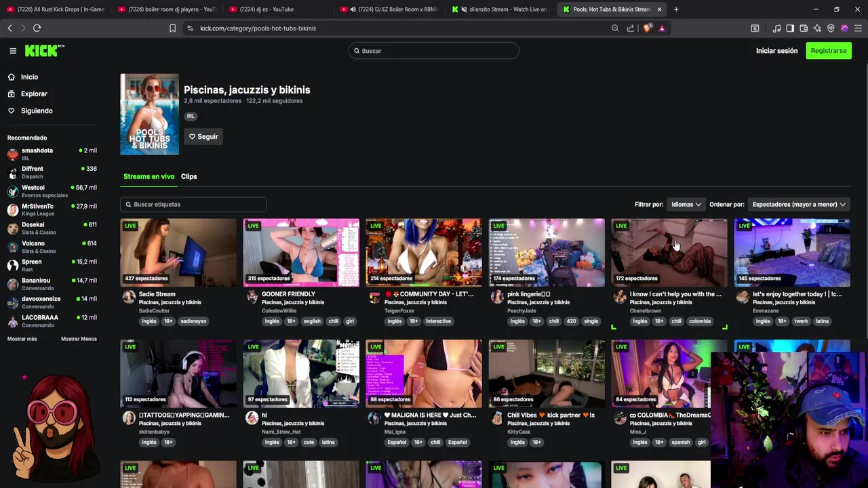Viewport: 868px width, 488px height.
Task: Click the IRL category tag
Action: [191, 116]
